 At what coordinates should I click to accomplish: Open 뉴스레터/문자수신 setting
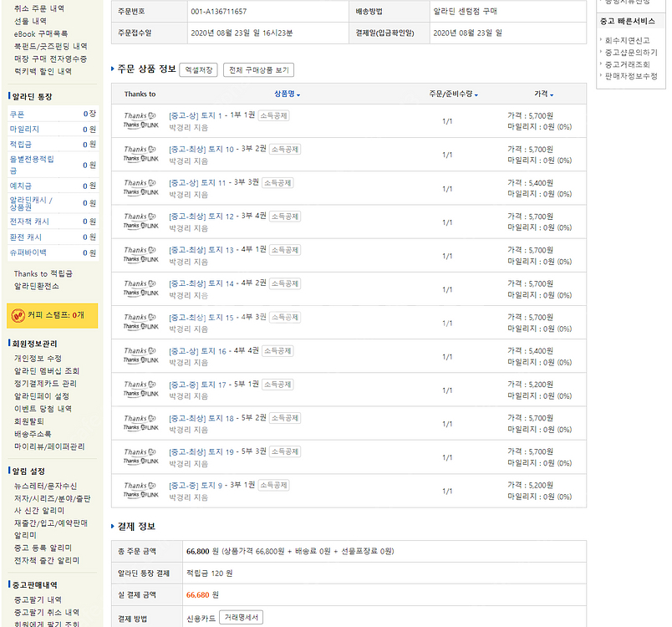45,486
